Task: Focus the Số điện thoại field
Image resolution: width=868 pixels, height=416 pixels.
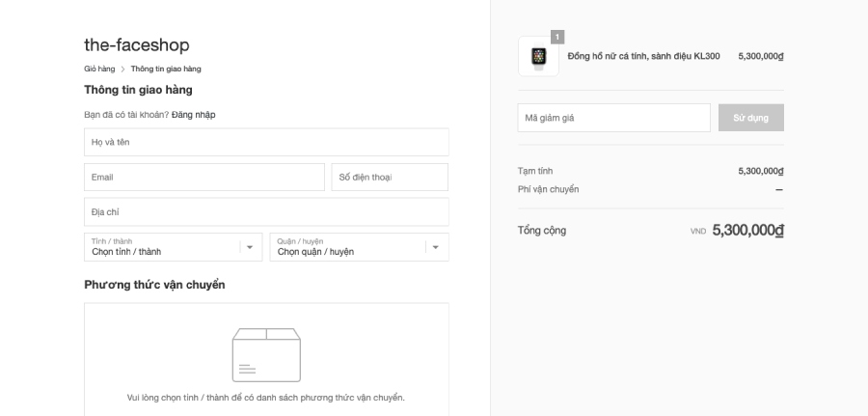Action: click(x=390, y=178)
